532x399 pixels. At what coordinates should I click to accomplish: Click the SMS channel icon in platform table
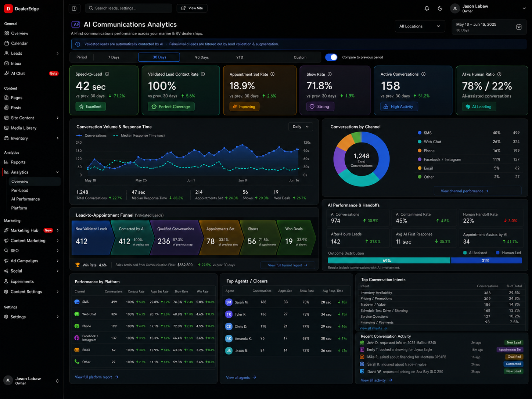tap(77, 302)
